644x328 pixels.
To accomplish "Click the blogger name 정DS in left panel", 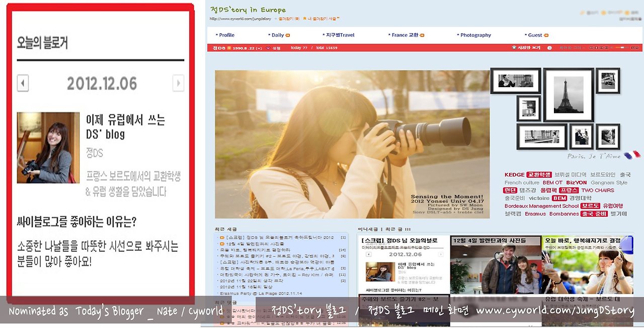I will tap(94, 153).
